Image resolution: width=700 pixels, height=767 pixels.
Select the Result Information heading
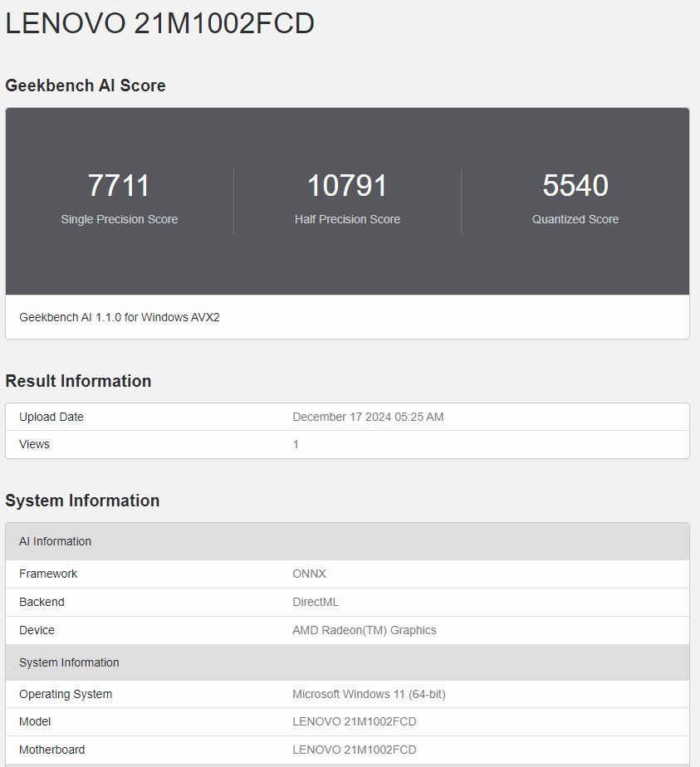[x=78, y=381]
